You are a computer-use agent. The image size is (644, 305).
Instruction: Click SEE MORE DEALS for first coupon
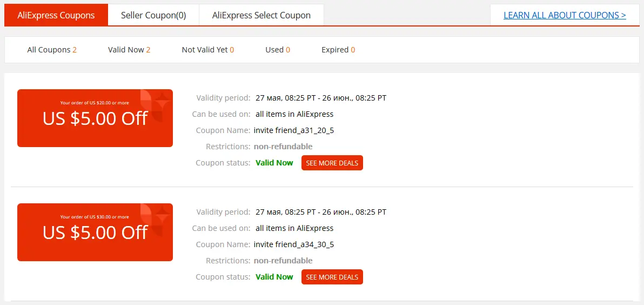click(332, 163)
